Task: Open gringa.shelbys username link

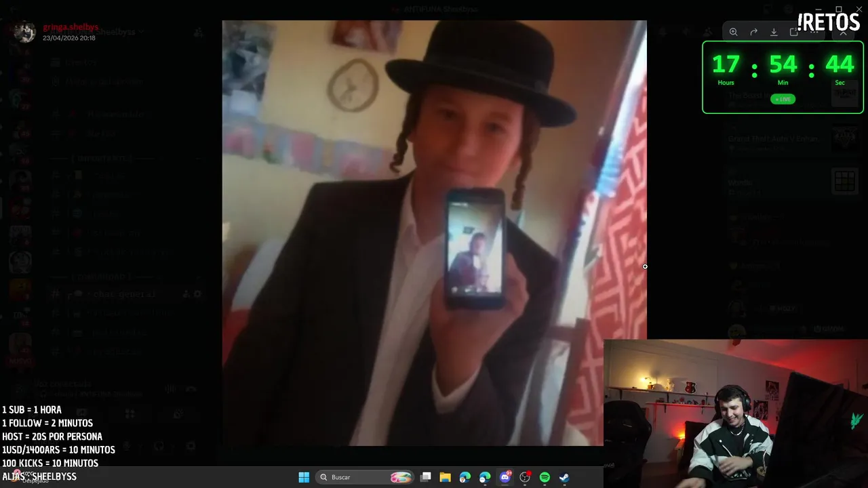Action: pyautogui.click(x=71, y=27)
